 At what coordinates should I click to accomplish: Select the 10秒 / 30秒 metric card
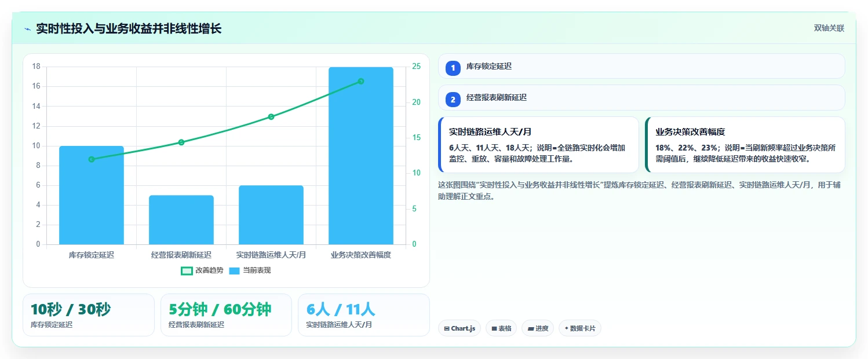pyautogui.click(x=89, y=315)
